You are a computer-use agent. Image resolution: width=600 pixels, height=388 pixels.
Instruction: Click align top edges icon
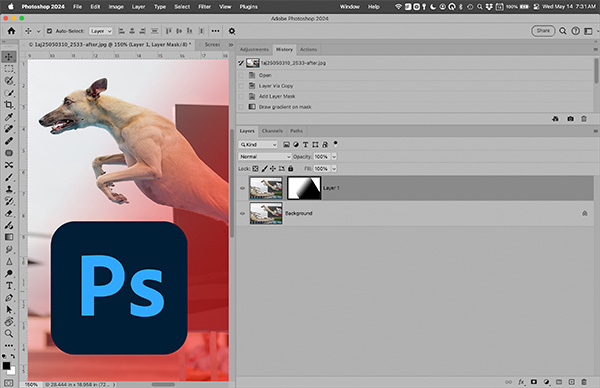pyautogui.click(x=168, y=31)
